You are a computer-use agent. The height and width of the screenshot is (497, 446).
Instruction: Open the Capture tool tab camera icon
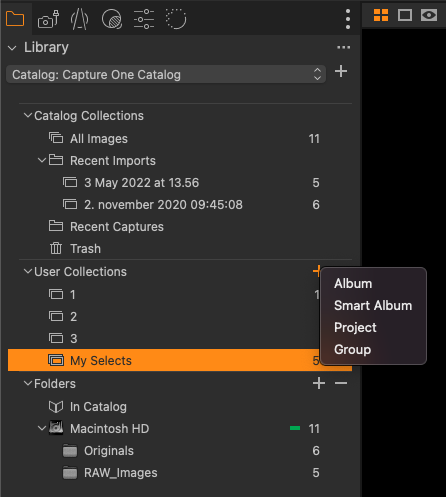coord(48,19)
